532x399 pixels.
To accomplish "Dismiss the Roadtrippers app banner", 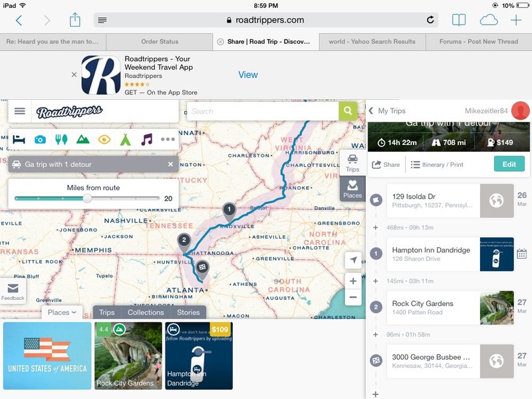I will tap(74, 74).
